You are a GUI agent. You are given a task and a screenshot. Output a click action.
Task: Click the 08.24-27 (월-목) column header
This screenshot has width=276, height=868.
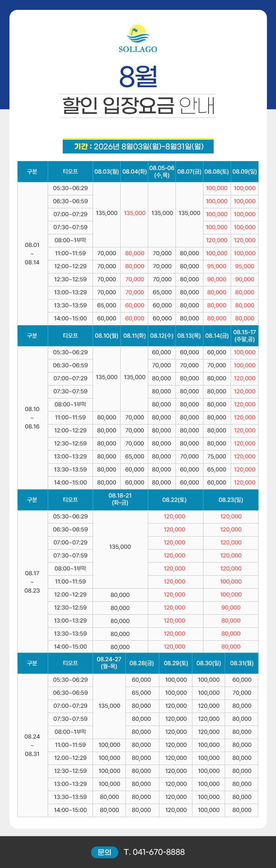[109, 663]
